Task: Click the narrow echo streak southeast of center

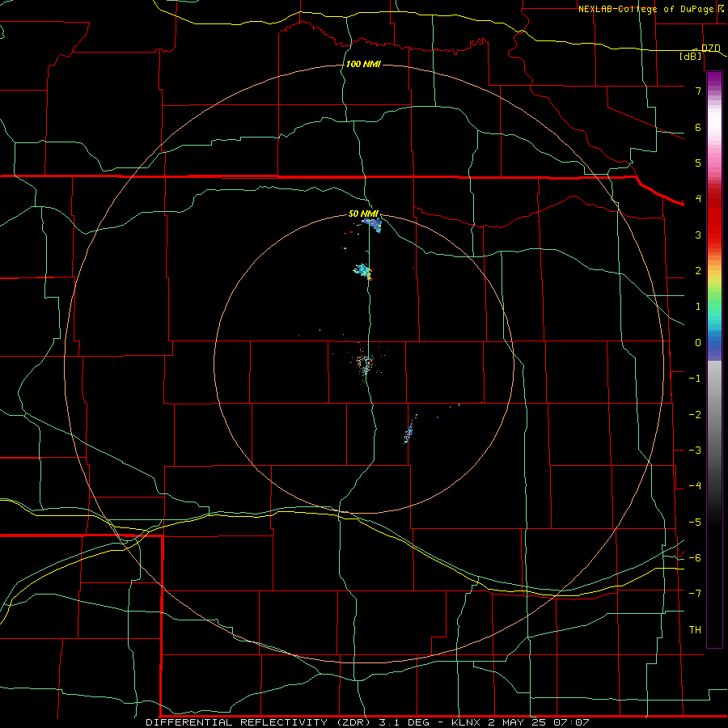Action: [x=408, y=433]
